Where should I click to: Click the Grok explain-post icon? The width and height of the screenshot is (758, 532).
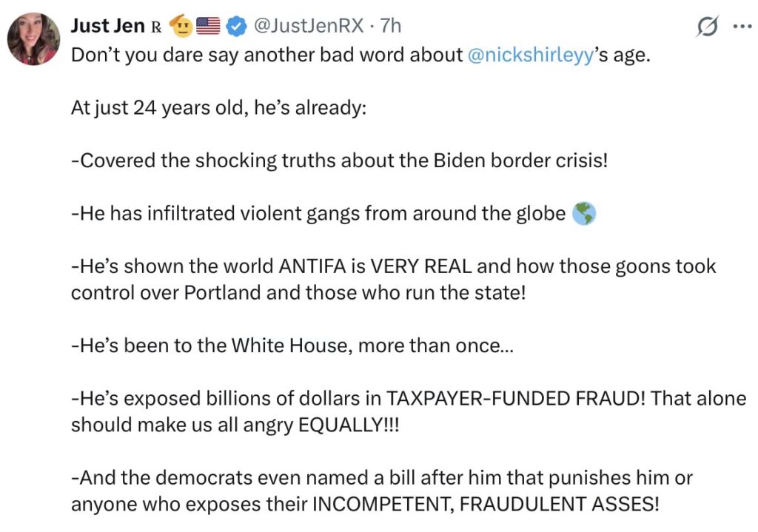tap(707, 27)
